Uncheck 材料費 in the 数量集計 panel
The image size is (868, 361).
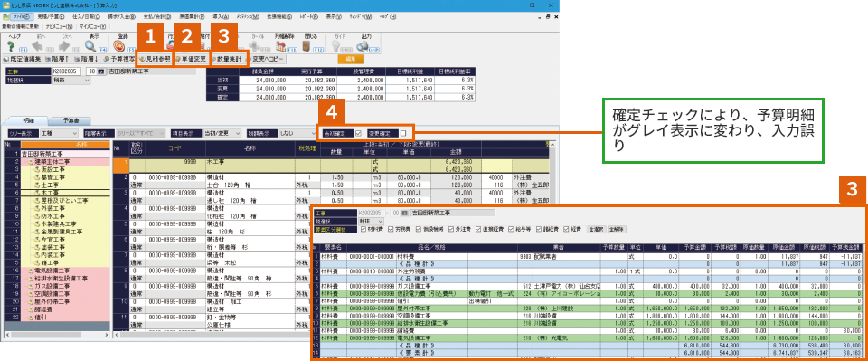pyautogui.click(x=363, y=229)
